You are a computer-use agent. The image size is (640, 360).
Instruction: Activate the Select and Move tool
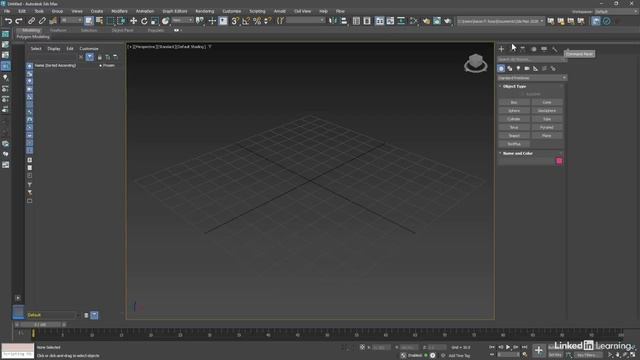pos(133,21)
